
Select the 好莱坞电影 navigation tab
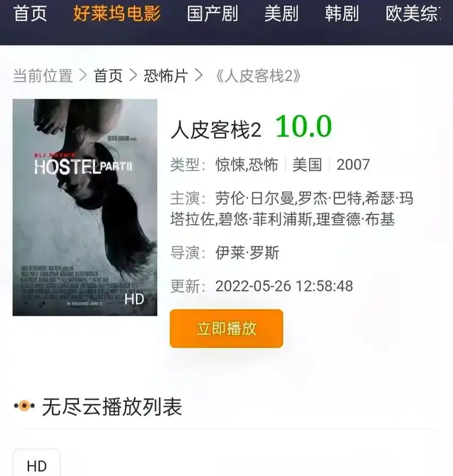(117, 14)
